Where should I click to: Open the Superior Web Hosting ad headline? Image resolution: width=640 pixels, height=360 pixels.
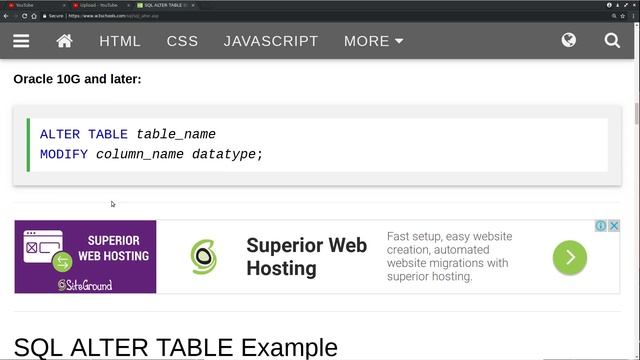tap(307, 257)
